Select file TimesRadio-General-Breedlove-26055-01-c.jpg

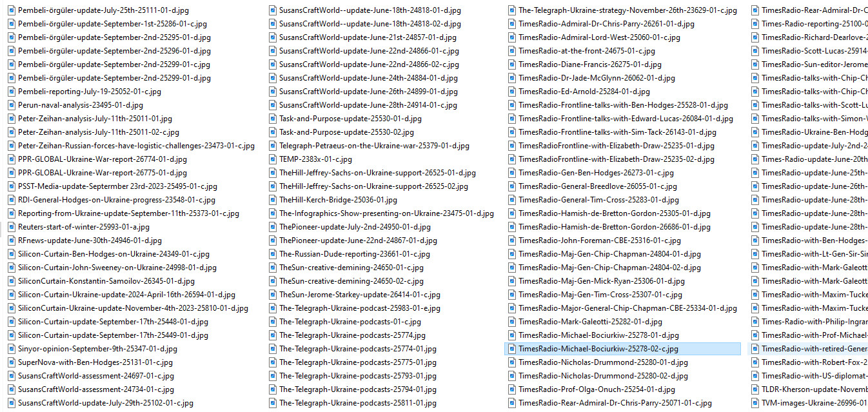point(598,186)
